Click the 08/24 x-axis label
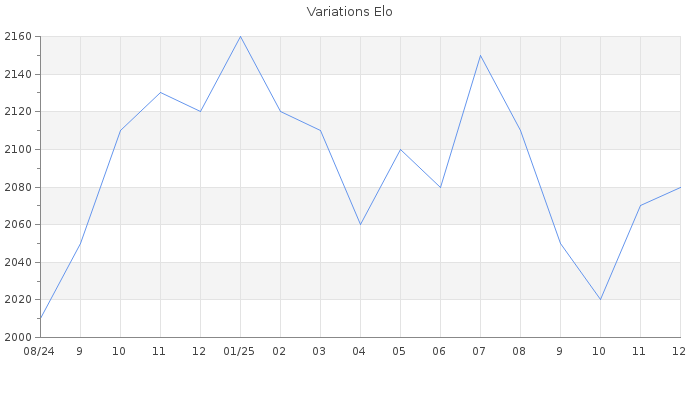The image size is (700, 400). 40,352
